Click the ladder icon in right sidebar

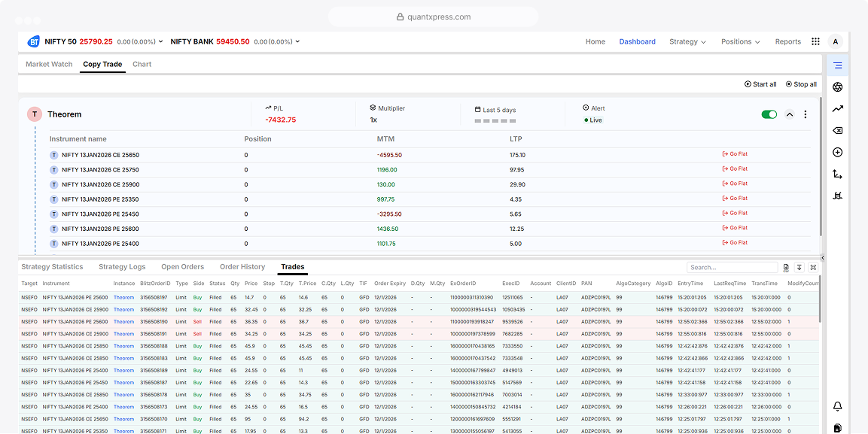[838, 196]
